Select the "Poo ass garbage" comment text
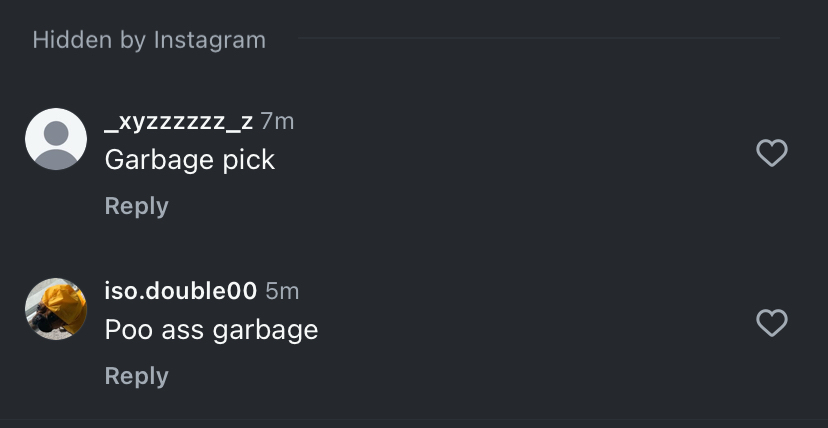 (x=211, y=330)
